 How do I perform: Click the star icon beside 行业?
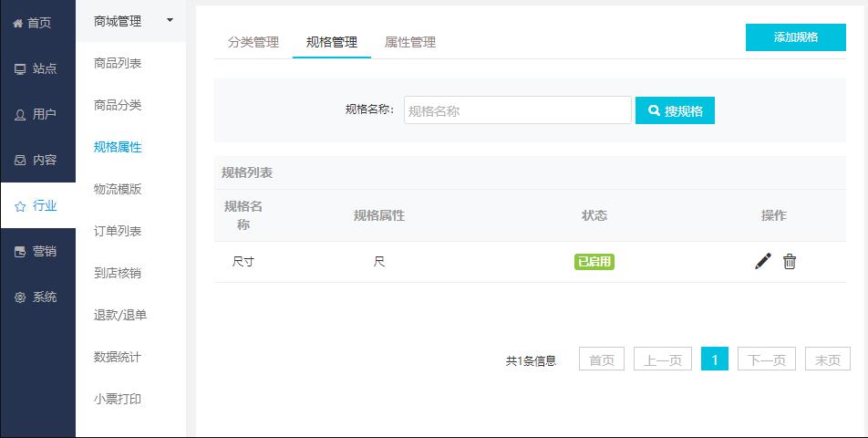pyautogui.click(x=20, y=206)
